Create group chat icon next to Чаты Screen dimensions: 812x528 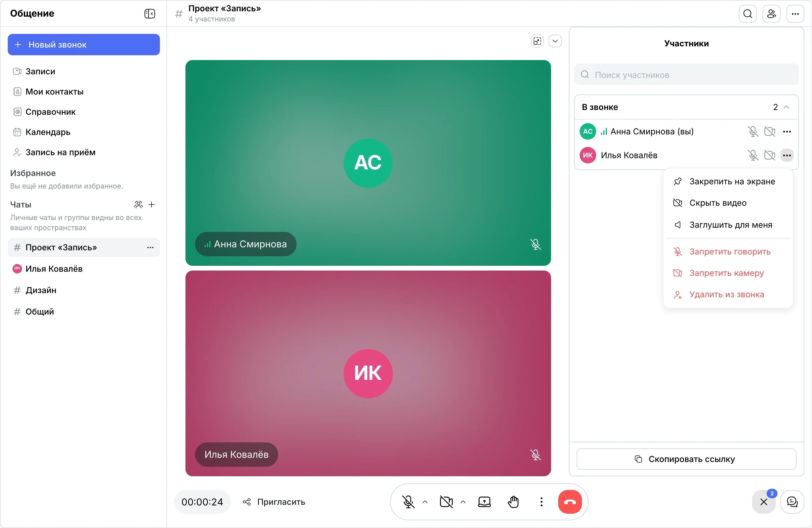138,205
